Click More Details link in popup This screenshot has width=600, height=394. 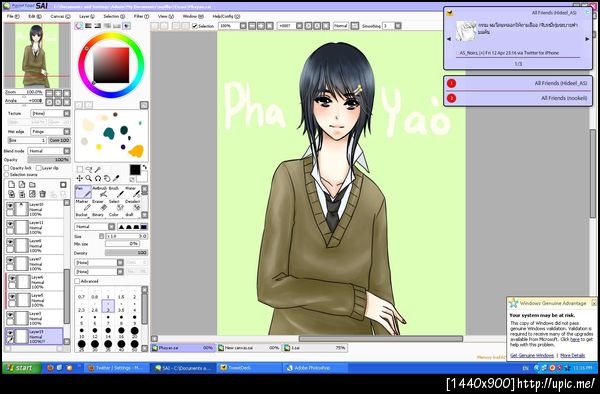pyautogui.click(x=572, y=355)
